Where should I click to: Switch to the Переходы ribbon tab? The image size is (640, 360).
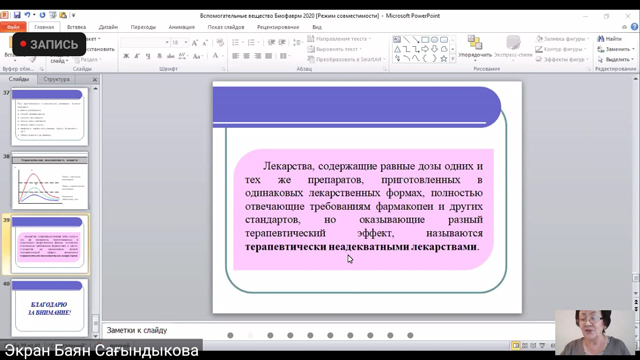point(143,27)
